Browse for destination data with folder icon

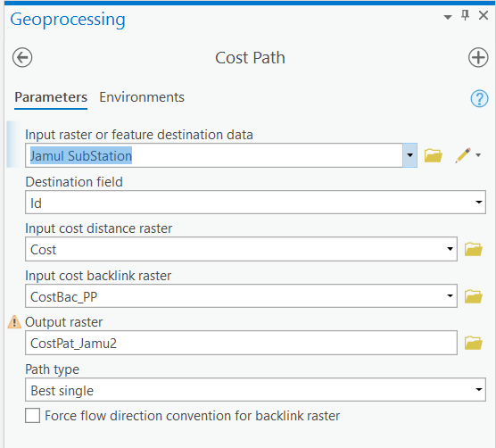pos(433,155)
